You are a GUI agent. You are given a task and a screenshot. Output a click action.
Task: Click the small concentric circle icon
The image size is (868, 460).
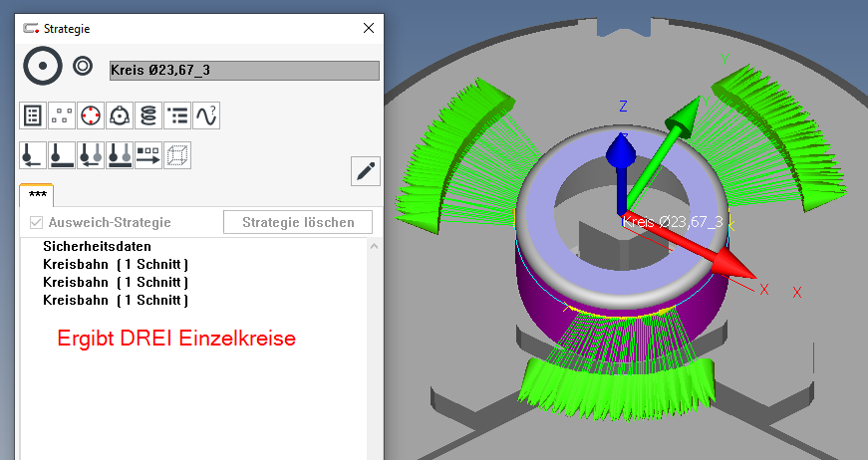click(83, 68)
